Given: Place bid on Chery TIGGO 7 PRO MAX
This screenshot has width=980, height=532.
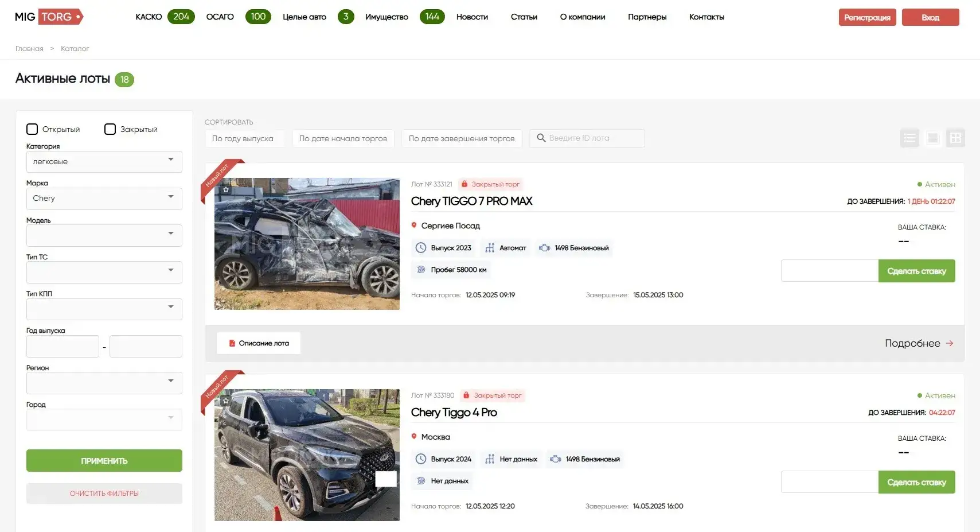Looking at the screenshot, I should click(917, 271).
